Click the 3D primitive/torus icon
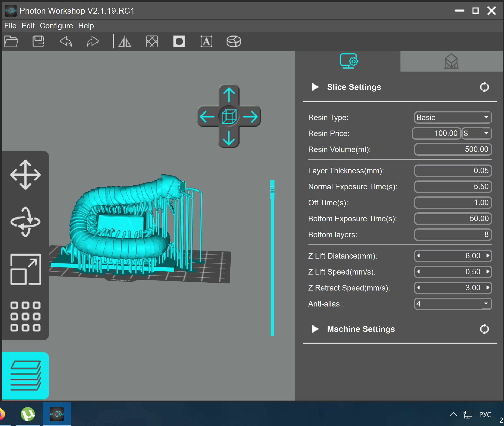Viewport: 504px width, 426px height. 234,41
